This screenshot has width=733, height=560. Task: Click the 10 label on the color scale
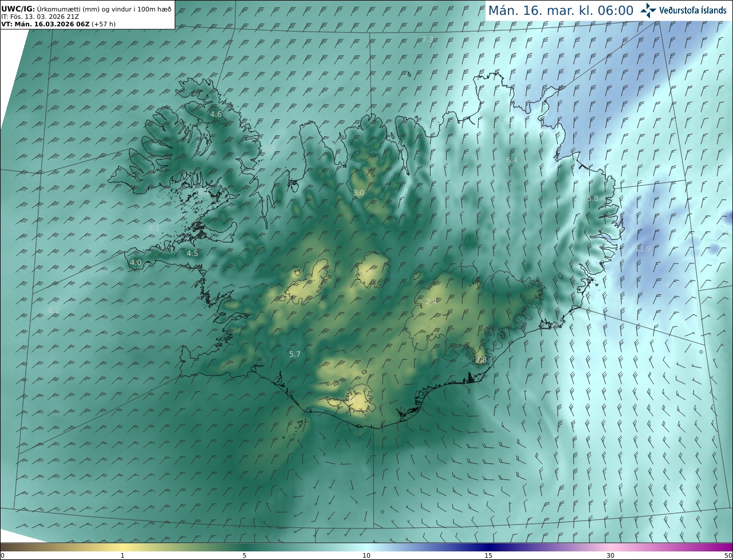coord(366,555)
